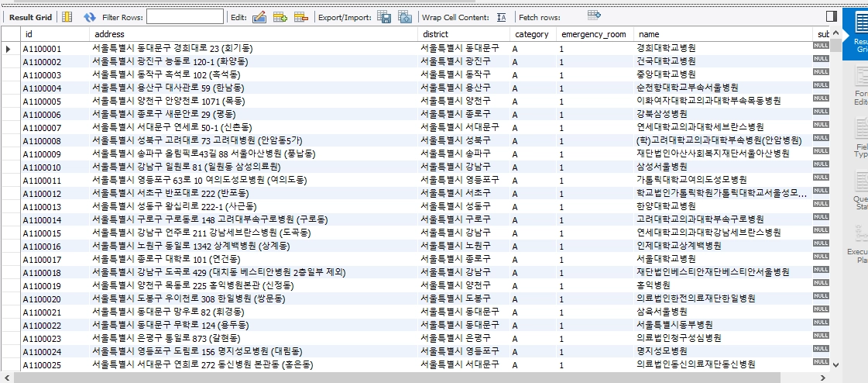Image resolution: width=868 pixels, height=383 pixels.
Task: Select name cell '삼성서울병원'
Action: 723,167
